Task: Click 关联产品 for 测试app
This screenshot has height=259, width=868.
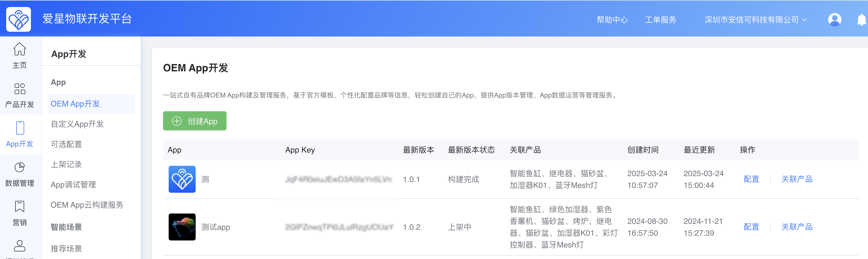Action: [797, 227]
